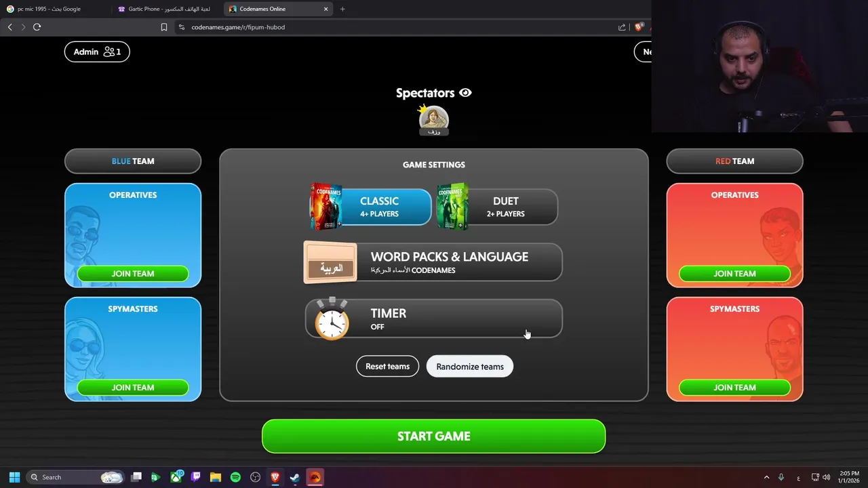Viewport: 868px width, 488px height.
Task: Click the stopwatch timer icon
Action: click(x=332, y=319)
